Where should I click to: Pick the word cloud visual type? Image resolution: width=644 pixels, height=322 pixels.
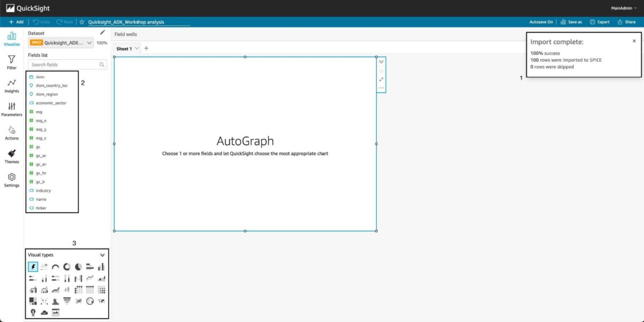[x=44, y=312]
